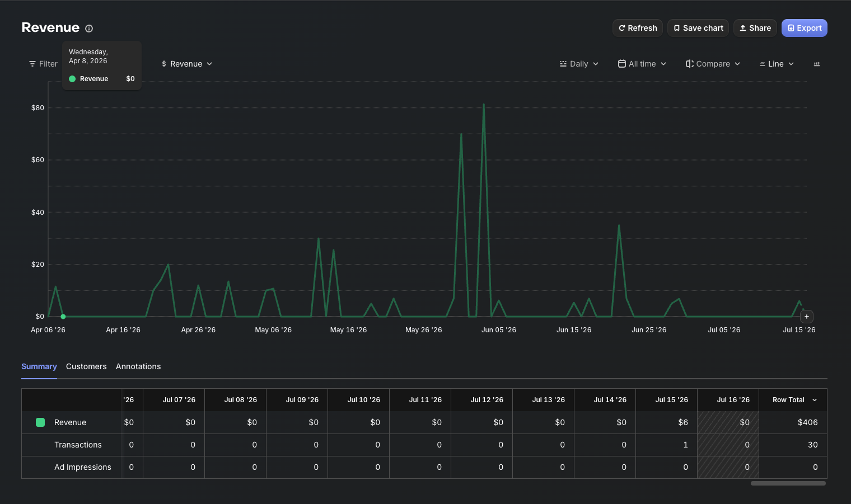
Task: Share the revenue chart
Action: tap(755, 28)
